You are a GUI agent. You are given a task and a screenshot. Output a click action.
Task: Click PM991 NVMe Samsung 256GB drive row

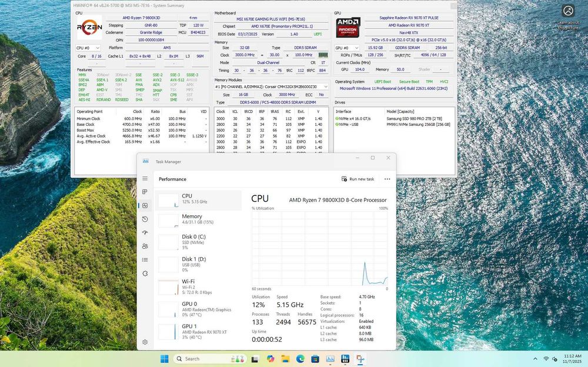tap(394, 124)
